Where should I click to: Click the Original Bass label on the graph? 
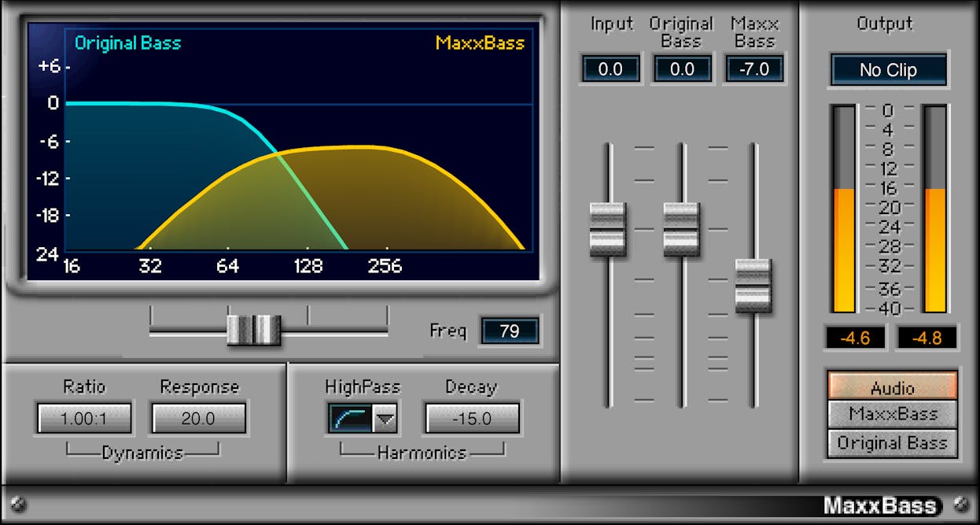[x=127, y=43]
